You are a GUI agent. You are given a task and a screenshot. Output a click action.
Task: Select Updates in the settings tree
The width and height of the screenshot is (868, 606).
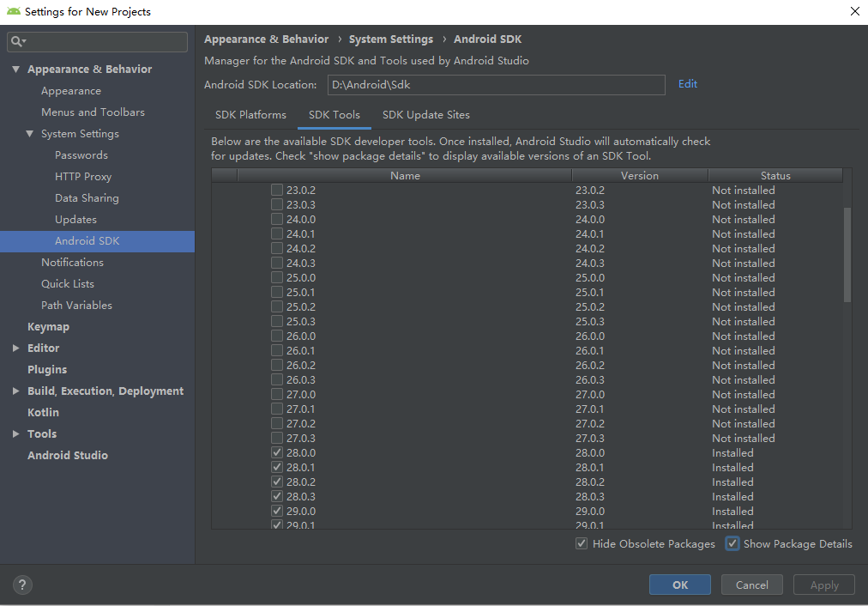(75, 220)
